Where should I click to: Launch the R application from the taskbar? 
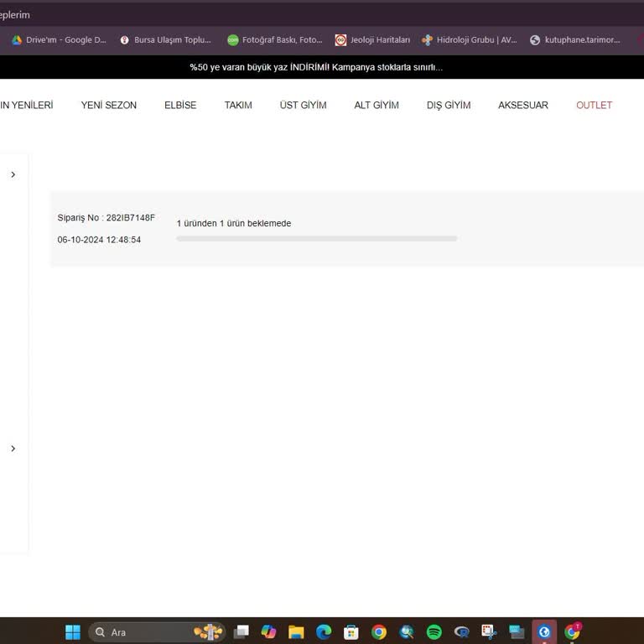point(462,631)
